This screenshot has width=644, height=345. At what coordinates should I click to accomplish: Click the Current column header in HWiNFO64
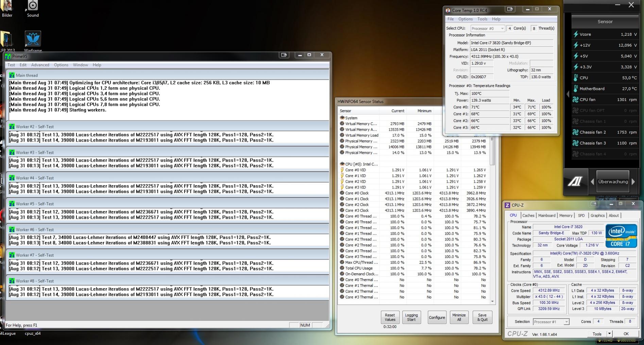[393, 111]
